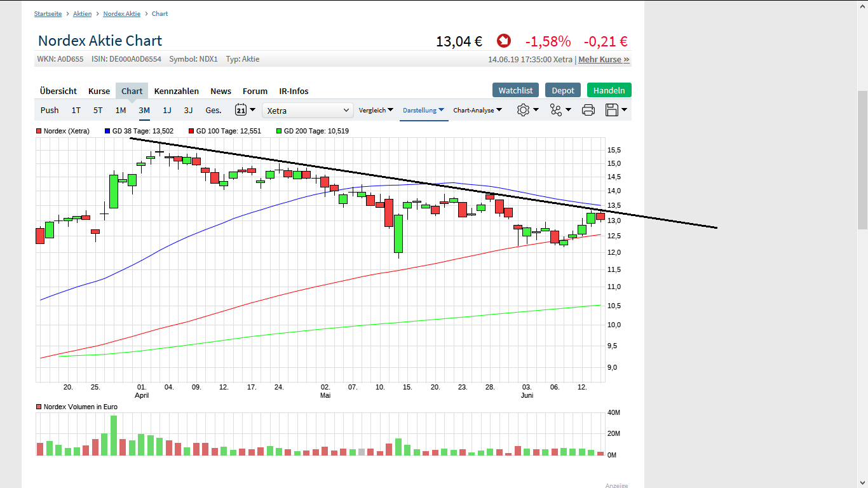Click the WKN: A0D655 text
Viewport: 868px width, 488px height.
click(x=60, y=59)
